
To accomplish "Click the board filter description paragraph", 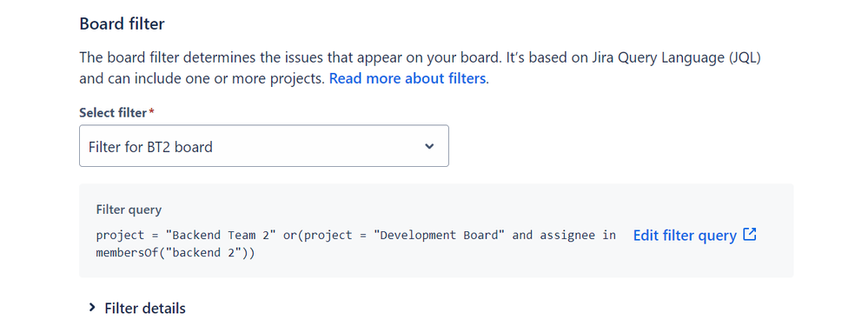I will point(421,68).
